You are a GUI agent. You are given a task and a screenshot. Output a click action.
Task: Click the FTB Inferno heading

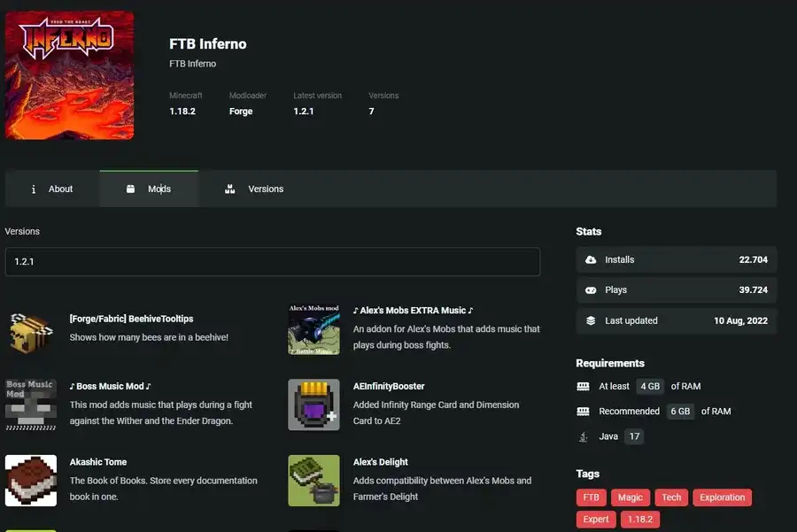coord(208,44)
